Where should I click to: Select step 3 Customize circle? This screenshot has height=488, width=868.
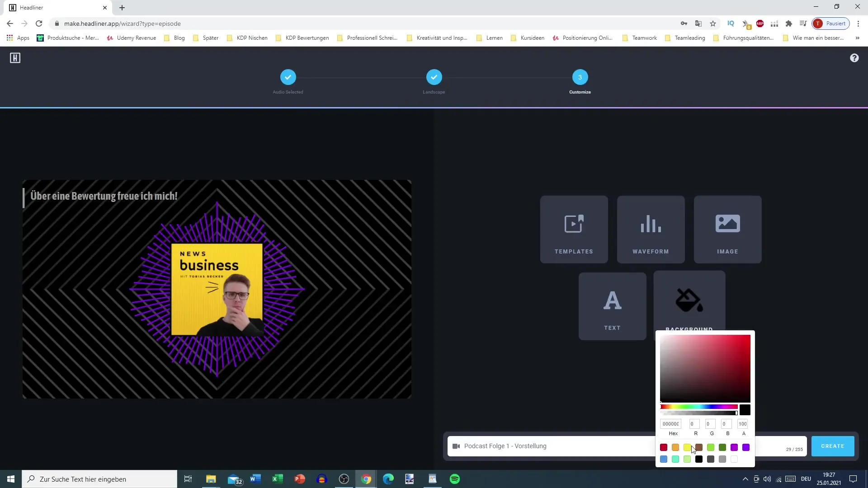(580, 77)
